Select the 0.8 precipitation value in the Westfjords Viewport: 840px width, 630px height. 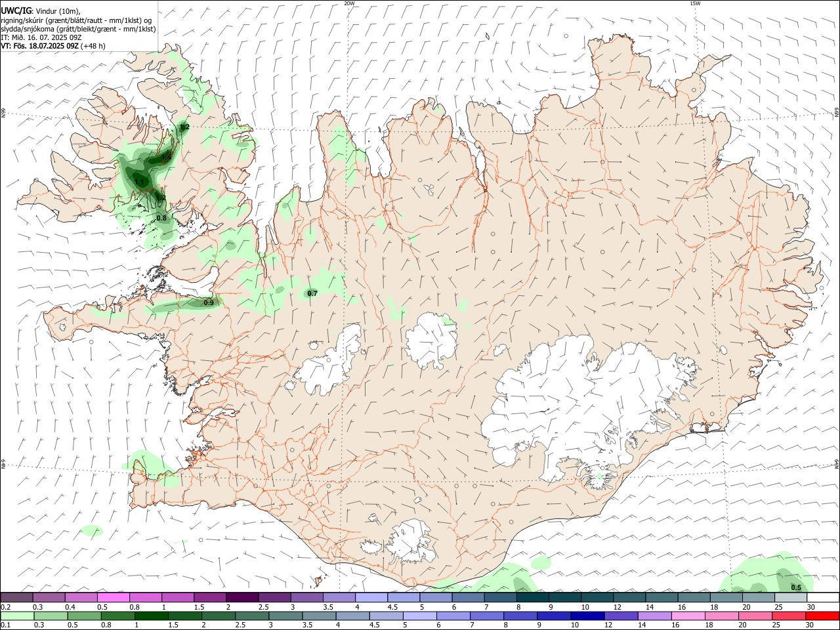[x=161, y=217]
